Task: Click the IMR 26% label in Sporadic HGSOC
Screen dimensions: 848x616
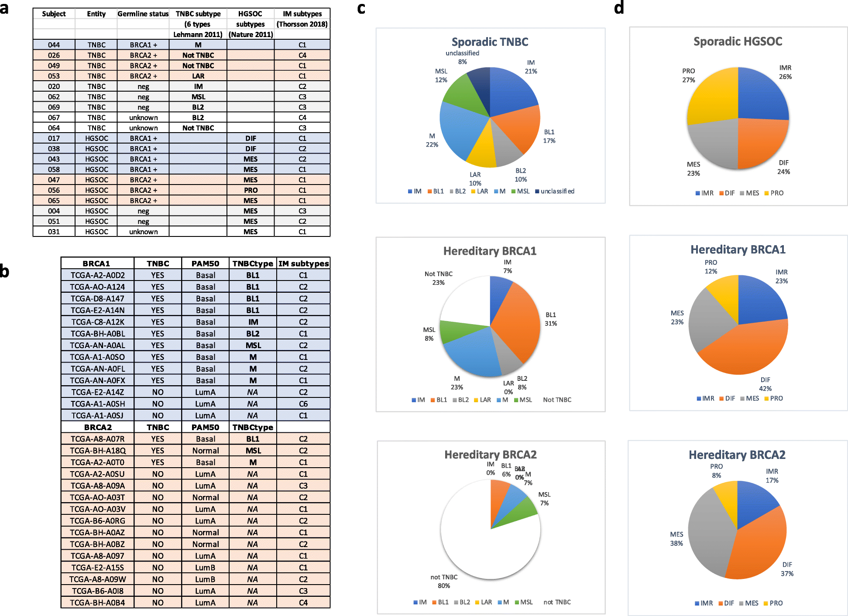Action: [785, 72]
